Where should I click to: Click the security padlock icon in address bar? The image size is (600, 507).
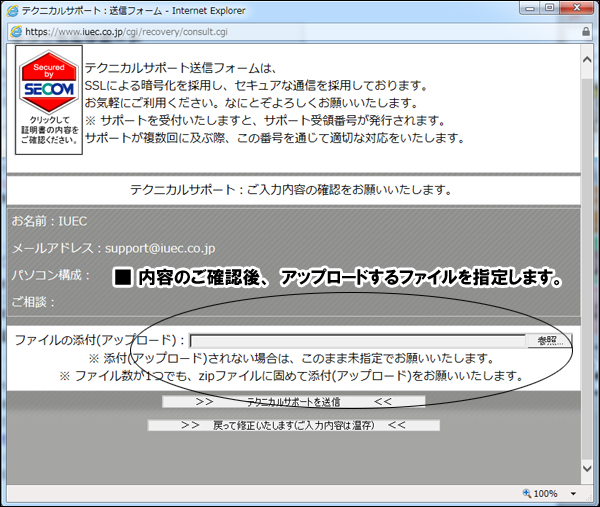pyautogui.click(x=585, y=31)
